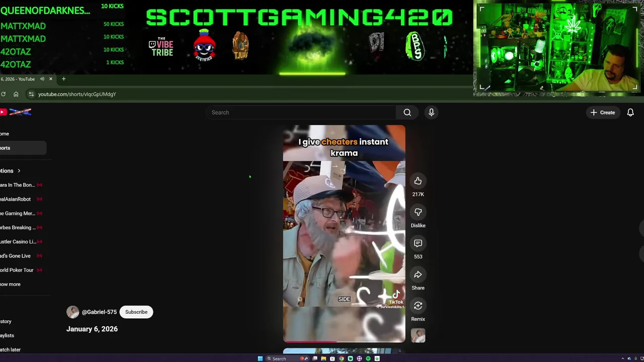
Task: Open Spotify from the taskbar
Action: (368, 358)
